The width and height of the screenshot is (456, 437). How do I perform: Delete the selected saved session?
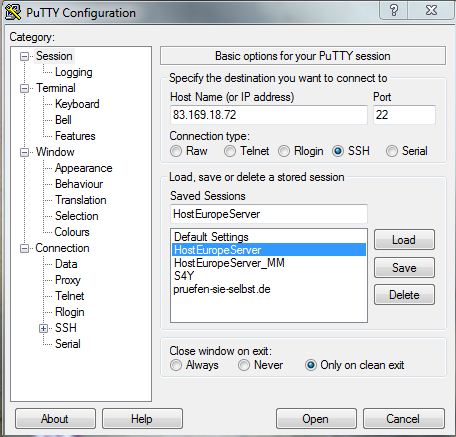pos(404,295)
